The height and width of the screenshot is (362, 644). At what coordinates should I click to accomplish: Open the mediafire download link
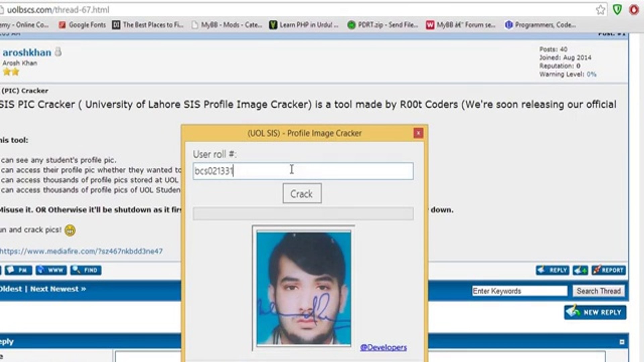pyautogui.click(x=81, y=251)
